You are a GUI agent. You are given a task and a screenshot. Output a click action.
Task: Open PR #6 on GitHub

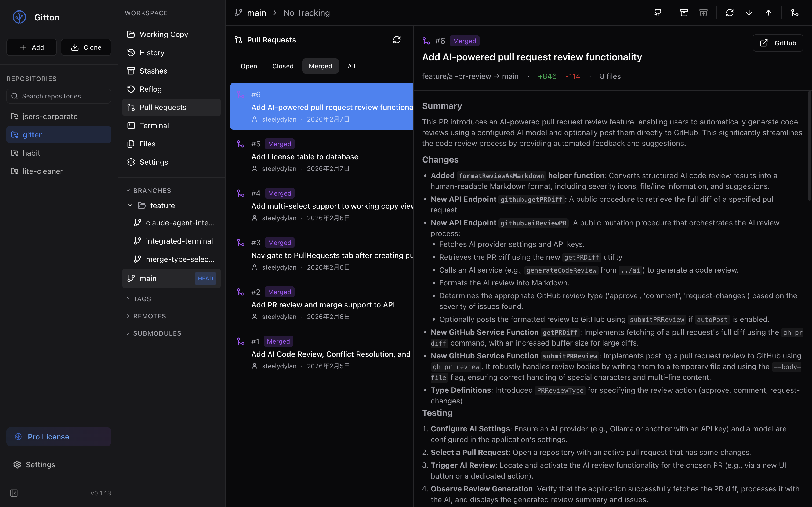778,43
